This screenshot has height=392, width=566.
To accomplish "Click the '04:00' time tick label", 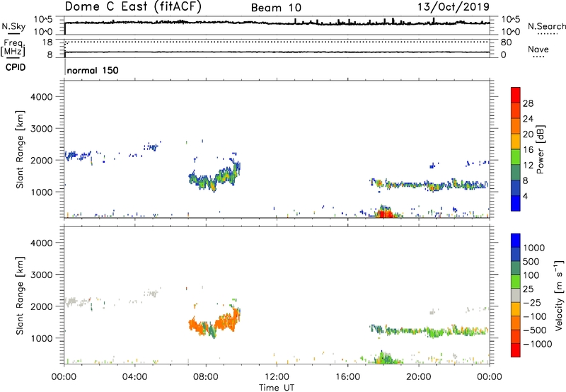I will (134, 377).
